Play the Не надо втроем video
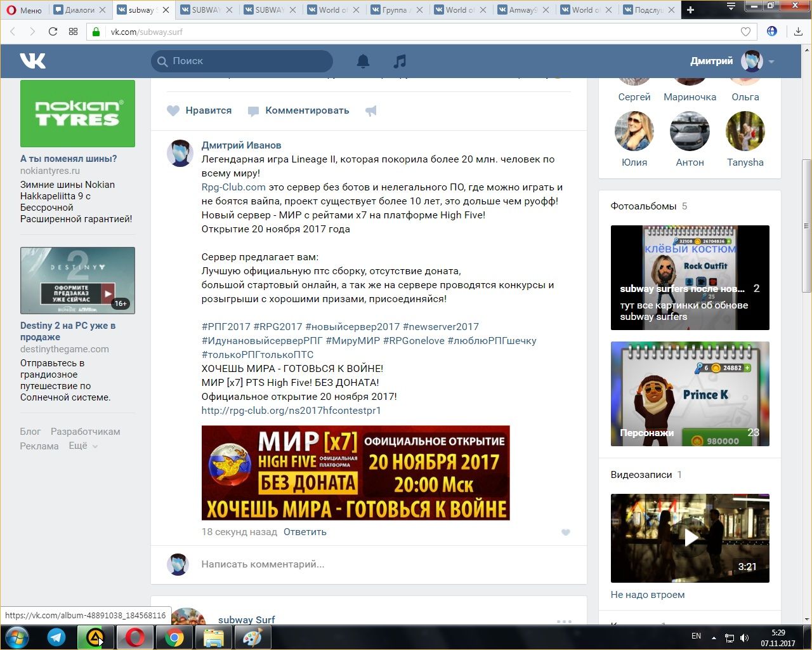 [x=690, y=538]
